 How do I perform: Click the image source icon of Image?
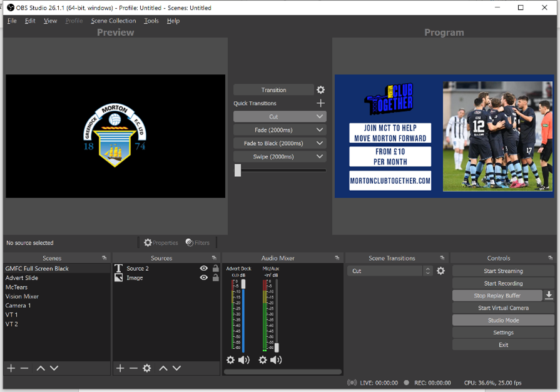point(119,278)
